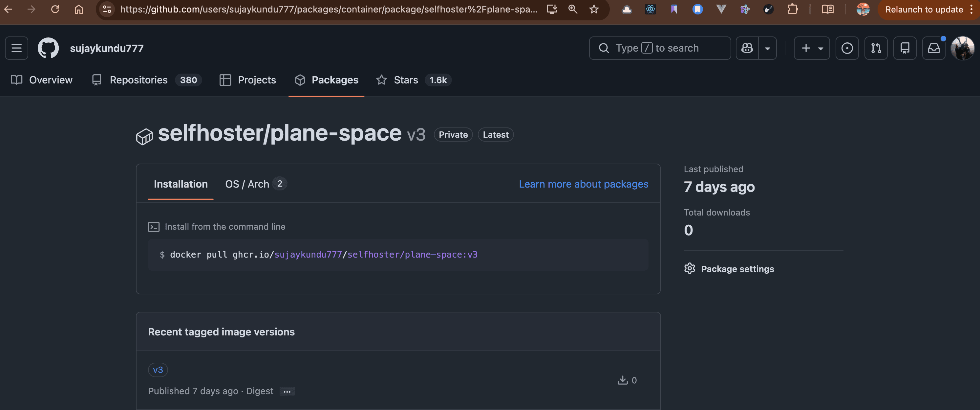Click the Private badge

pyautogui.click(x=453, y=134)
